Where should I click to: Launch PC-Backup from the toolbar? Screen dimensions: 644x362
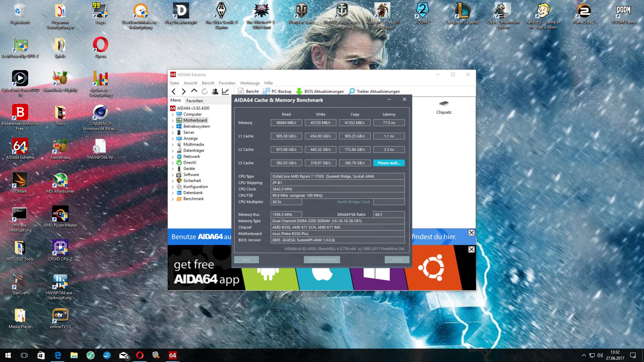[277, 91]
